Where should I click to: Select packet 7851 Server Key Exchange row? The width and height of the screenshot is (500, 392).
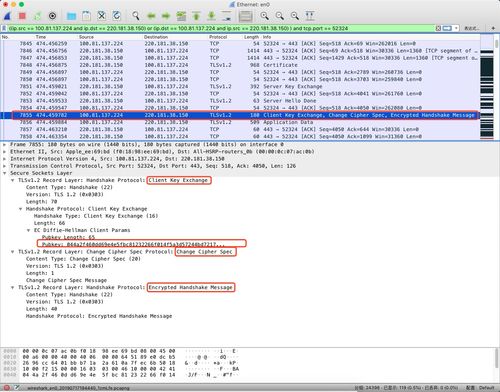point(240,86)
